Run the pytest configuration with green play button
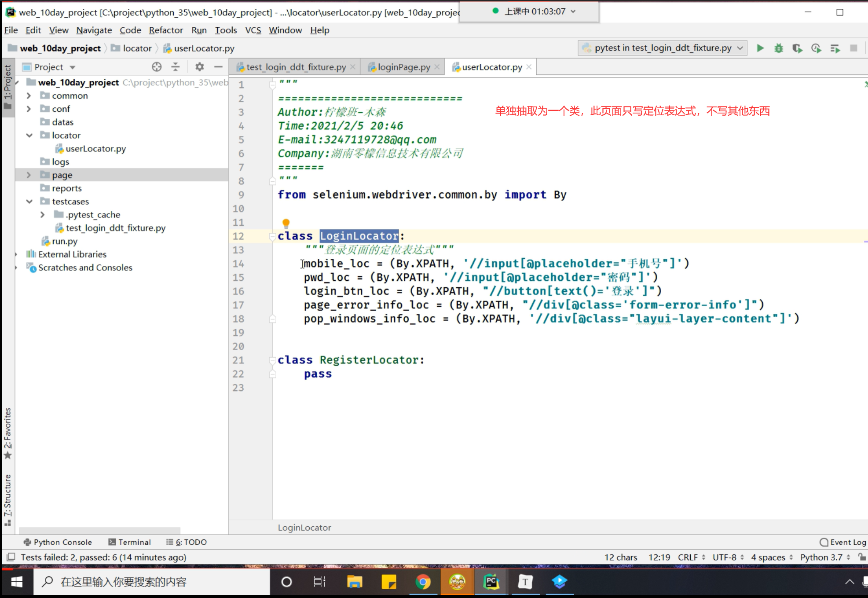The image size is (868, 598). tap(760, 48)
